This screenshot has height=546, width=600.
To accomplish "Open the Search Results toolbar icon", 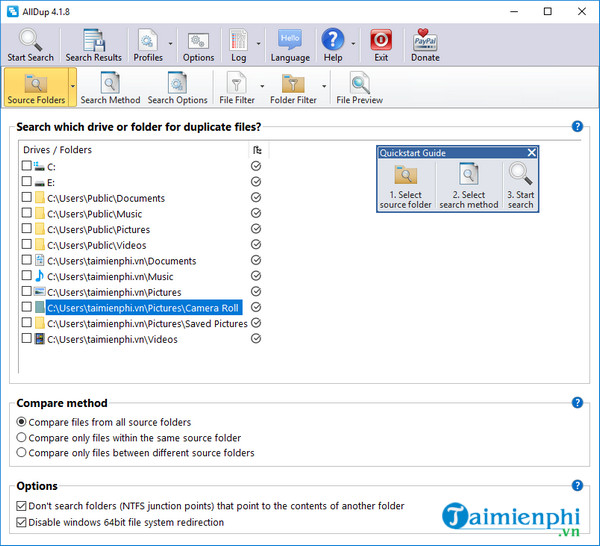I will [93, 41].
